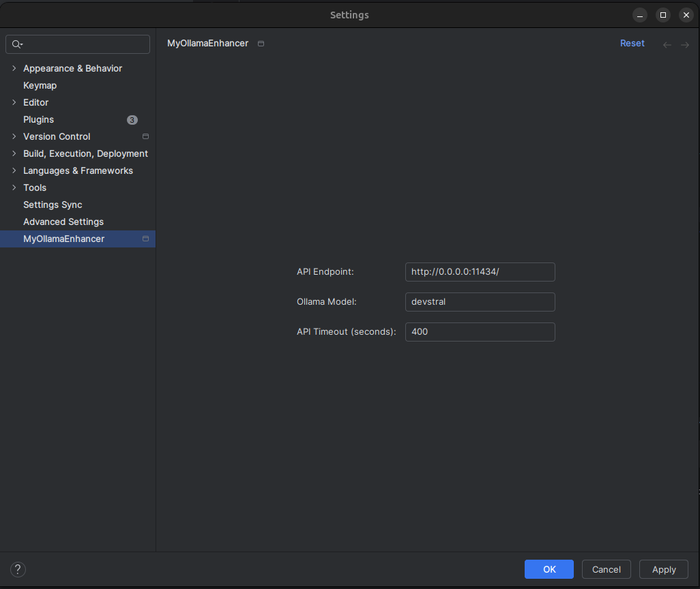The height and width of the screenshot is (589, 700).
Task: Expand the Appearance & Behavior section
Action: (14, 68)
